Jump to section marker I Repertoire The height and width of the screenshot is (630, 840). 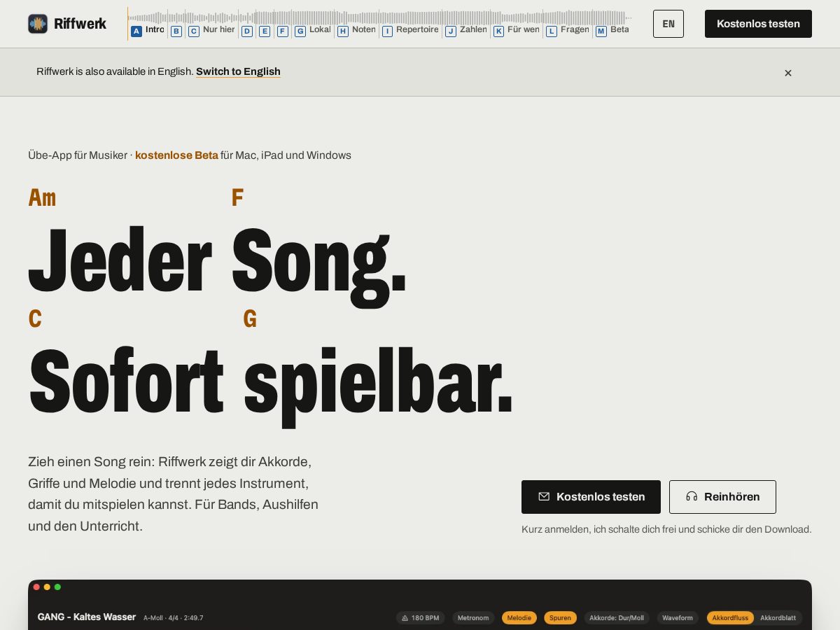coord(410,30)
